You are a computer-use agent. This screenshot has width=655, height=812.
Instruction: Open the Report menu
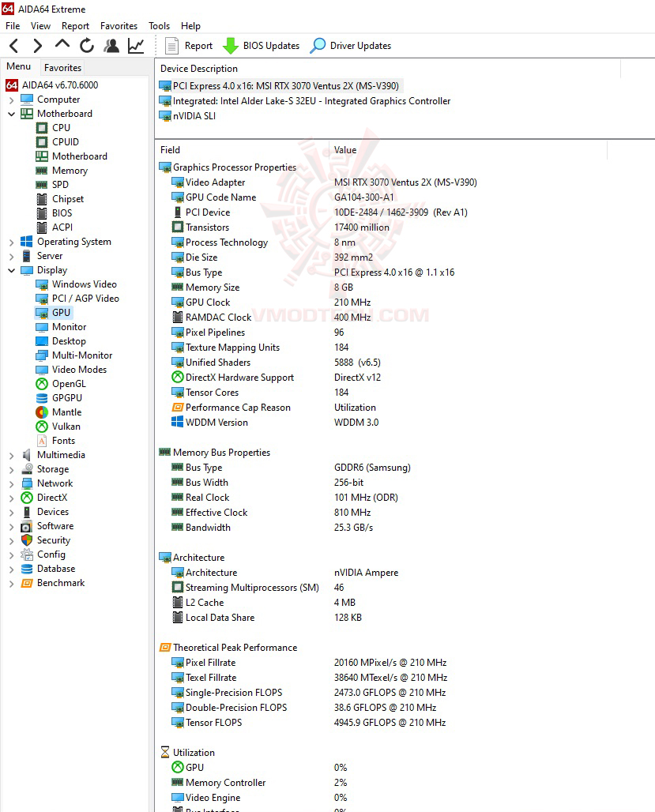[75, 26]
